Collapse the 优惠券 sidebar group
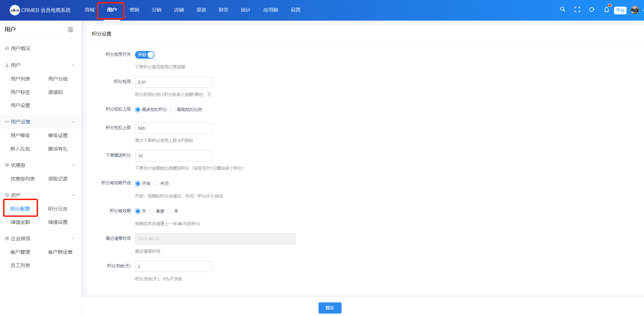The image size is (644, 316). click(73, 165)
